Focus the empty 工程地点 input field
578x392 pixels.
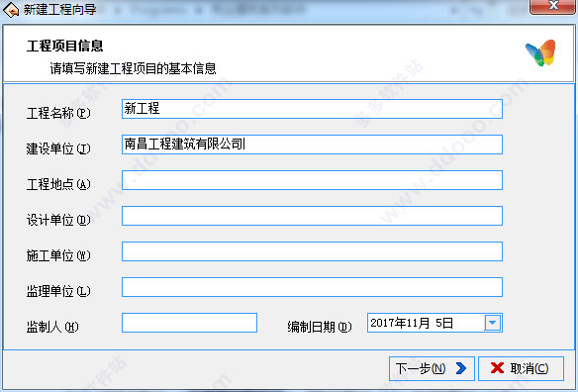(x=312, y=180)
